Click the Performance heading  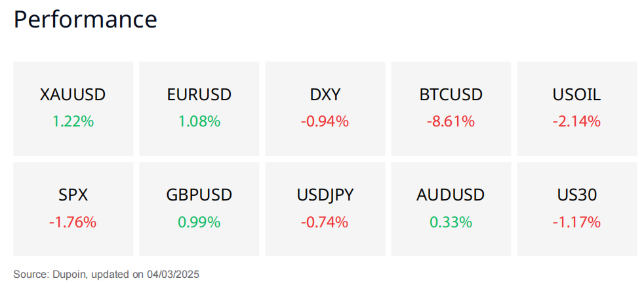tap(85, 19)
